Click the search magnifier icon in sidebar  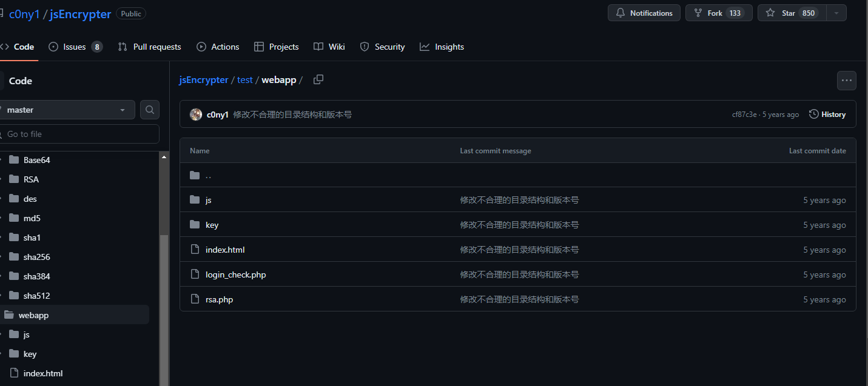[x=150, y=110]
